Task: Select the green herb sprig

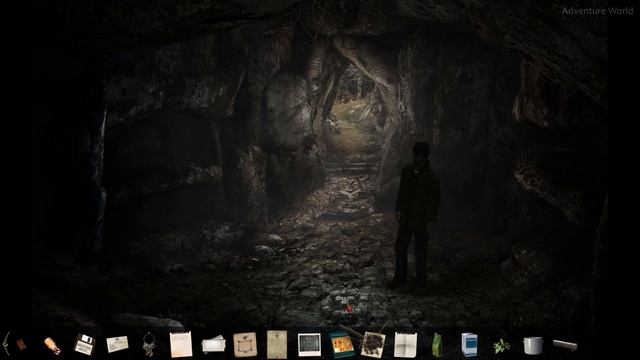Action: click(x=501, y=346)
